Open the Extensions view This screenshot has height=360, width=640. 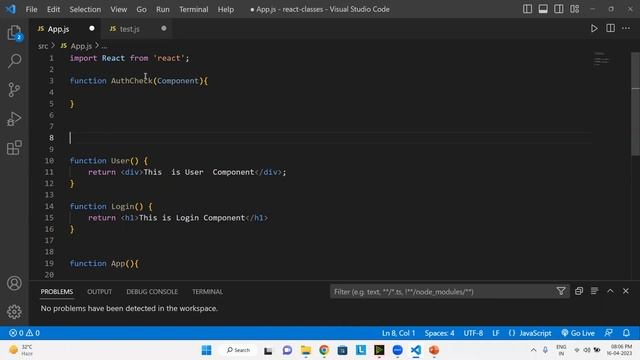(14, 148)
